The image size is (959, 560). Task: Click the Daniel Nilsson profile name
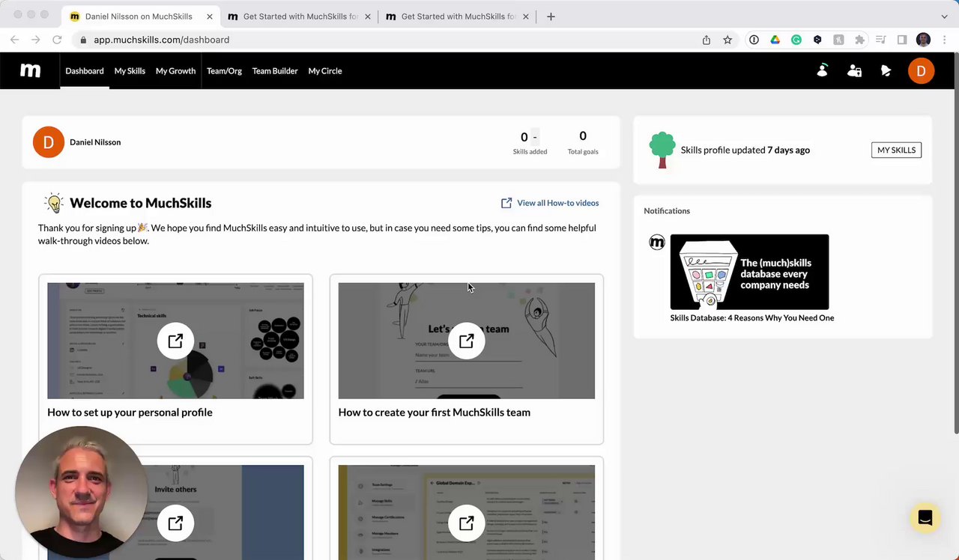tap(95, 142)
